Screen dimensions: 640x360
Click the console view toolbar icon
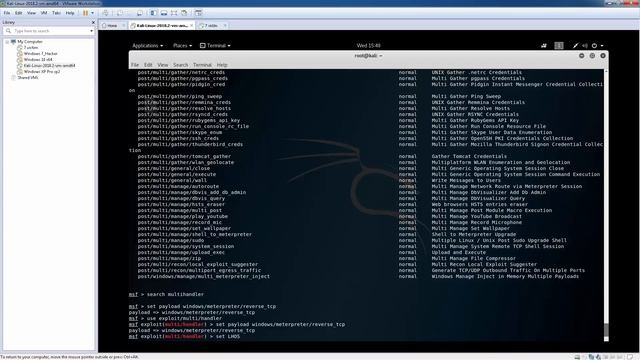click(x=198, y=13)
